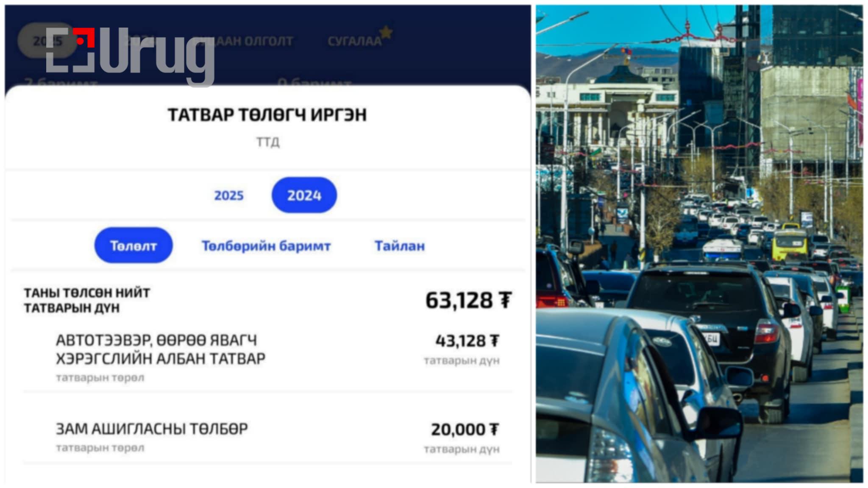This screenshot has height=488, width=868.
Task: Select the Төлөлт tab
Action: 134,245
